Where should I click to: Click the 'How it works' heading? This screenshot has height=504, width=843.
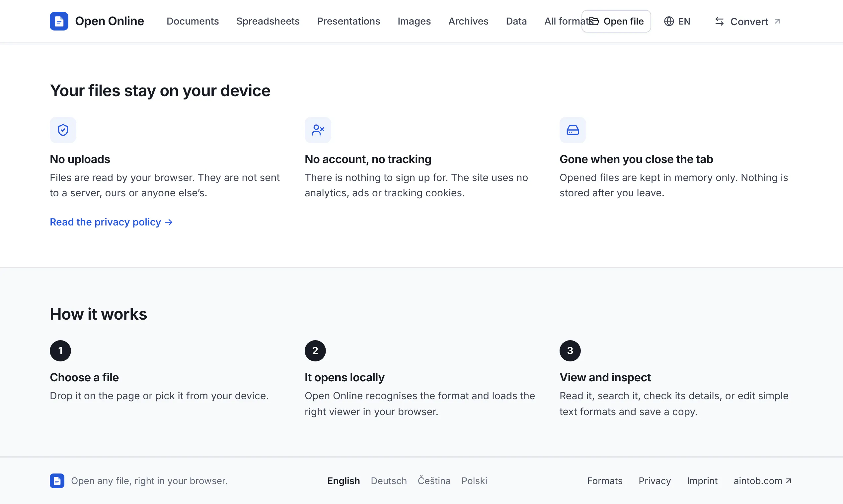point(99,314)
